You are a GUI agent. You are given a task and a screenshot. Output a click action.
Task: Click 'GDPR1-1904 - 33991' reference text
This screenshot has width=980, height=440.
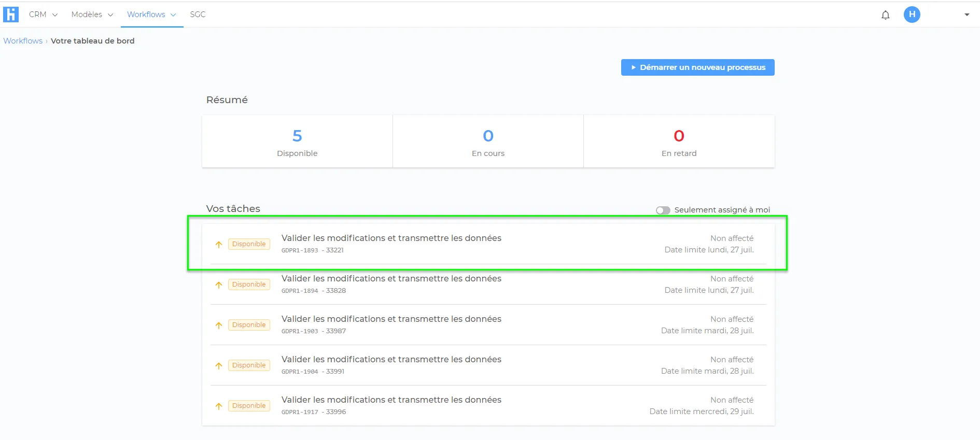coord(313,372)
